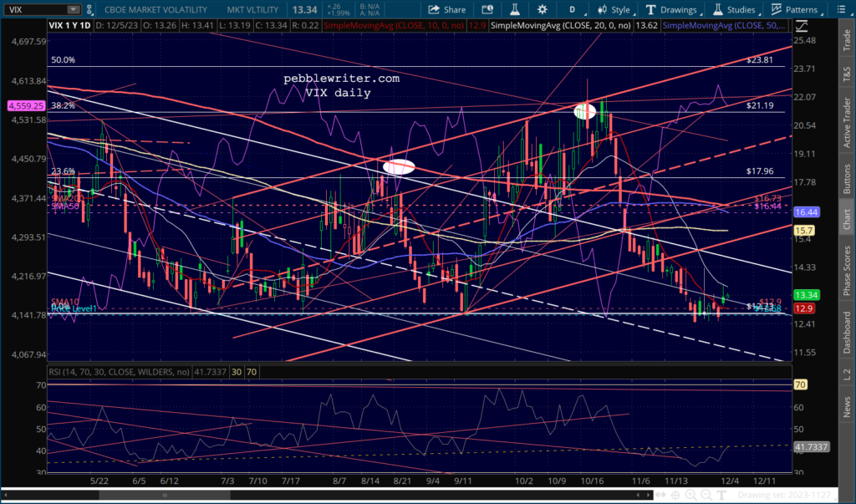Click the SimpleMovingAvg (CLOSE, 50 label
This screenshot has width=856, height=504.
pos(724,26)
